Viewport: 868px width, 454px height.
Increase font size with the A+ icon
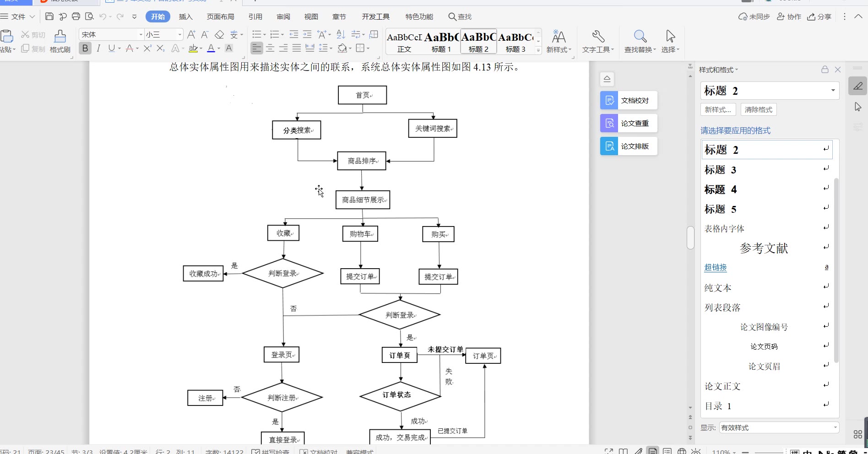coord(191,34)
